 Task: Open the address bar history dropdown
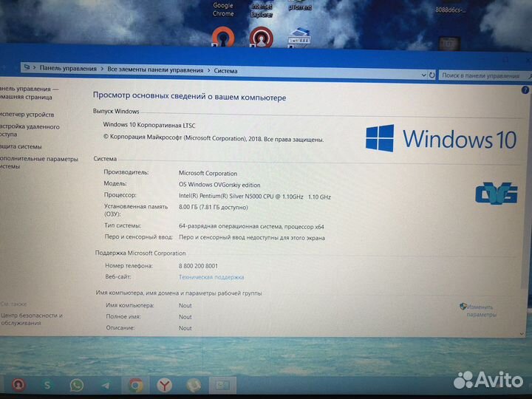click(x=423, y=75)
